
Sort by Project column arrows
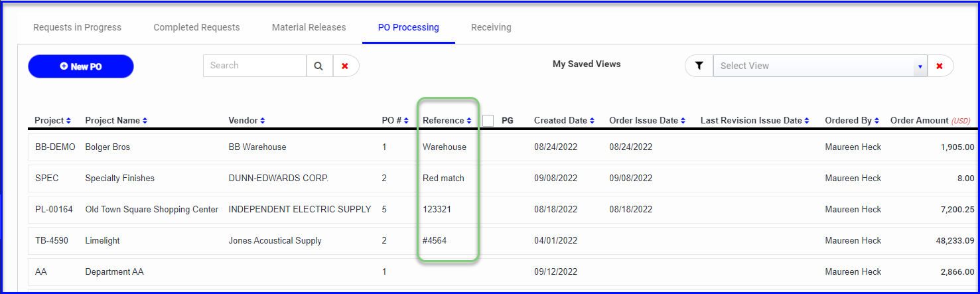tap(68, 121)
